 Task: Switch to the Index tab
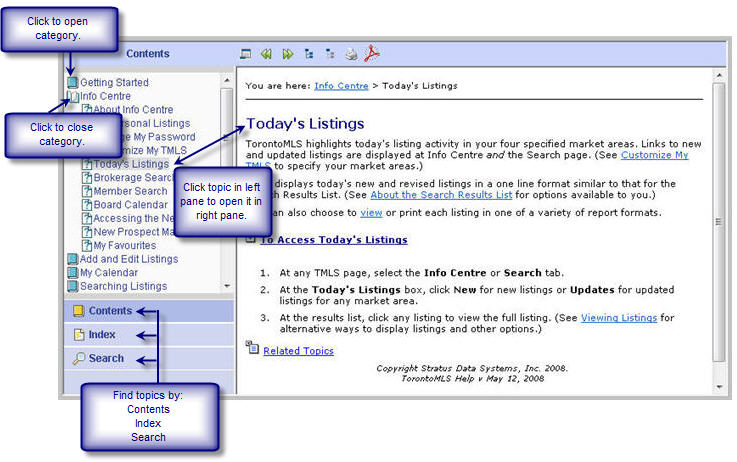(x=149, y=335)
